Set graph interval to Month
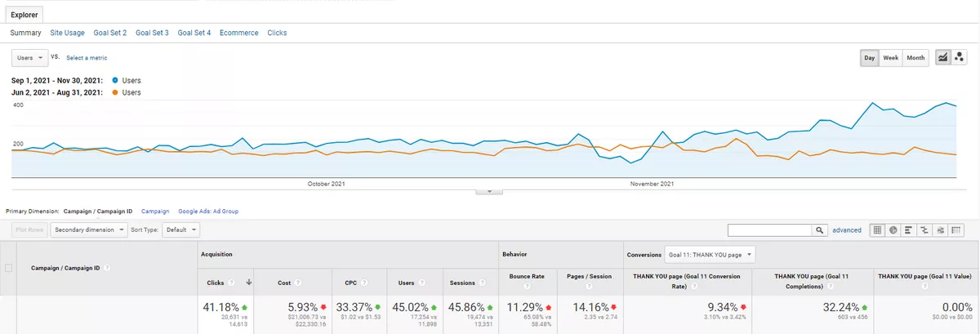 (x=915, y=58)
